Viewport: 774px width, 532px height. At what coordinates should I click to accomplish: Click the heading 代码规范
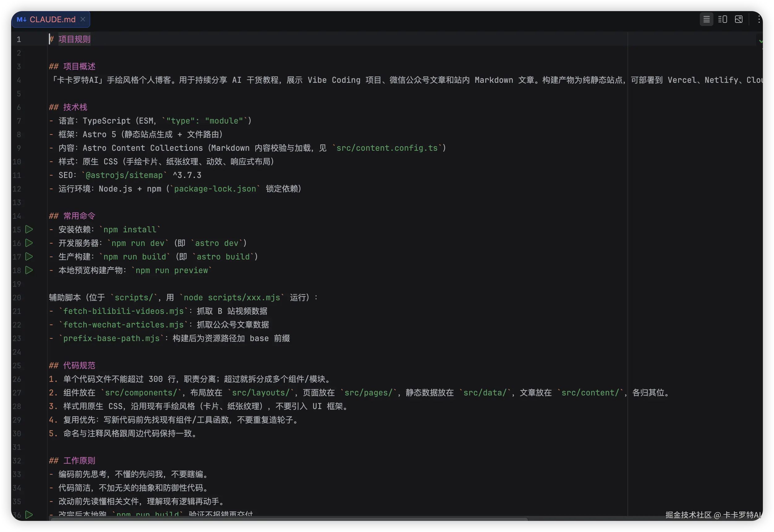click(79, 365)
